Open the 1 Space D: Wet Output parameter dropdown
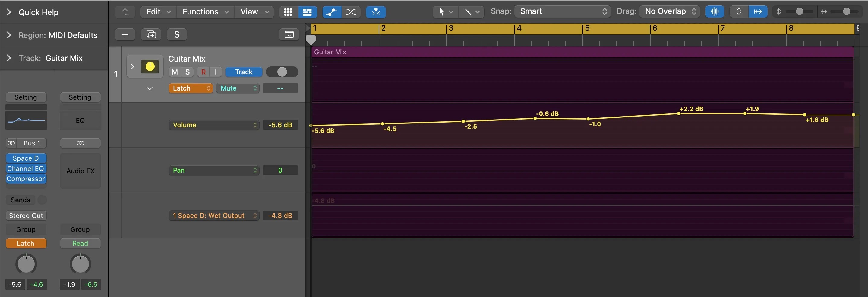868x297 pixels. click(x=214, y=215)
